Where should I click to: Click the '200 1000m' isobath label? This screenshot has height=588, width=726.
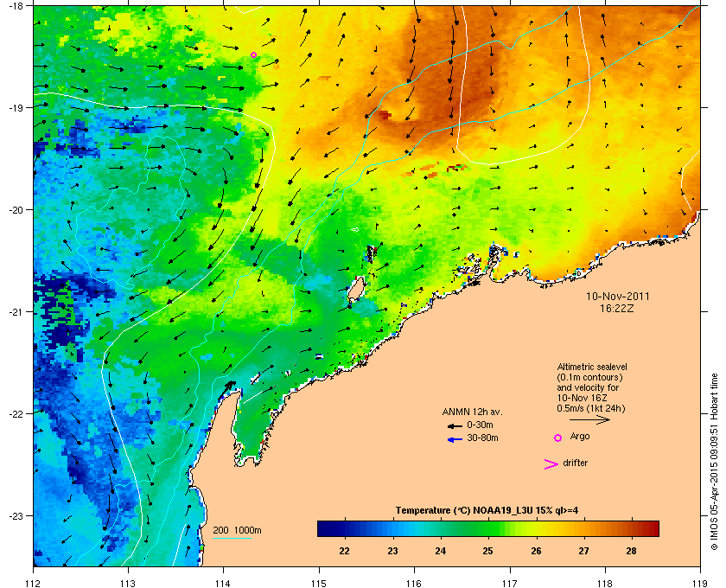tap(237, 531)
